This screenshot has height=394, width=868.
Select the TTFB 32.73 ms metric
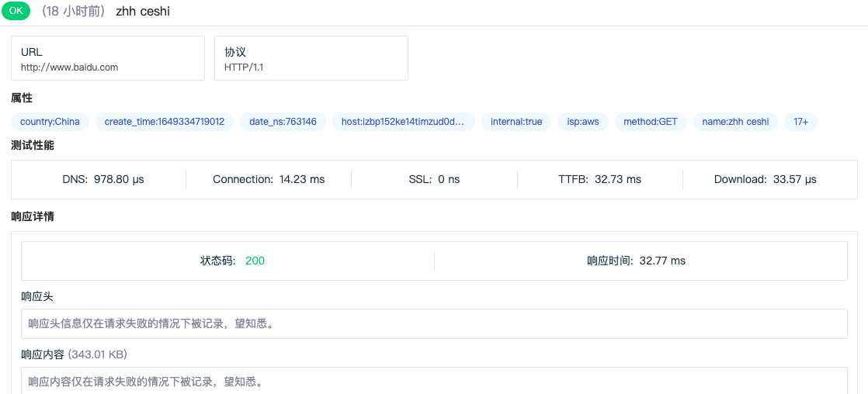[x=599, y=179]
